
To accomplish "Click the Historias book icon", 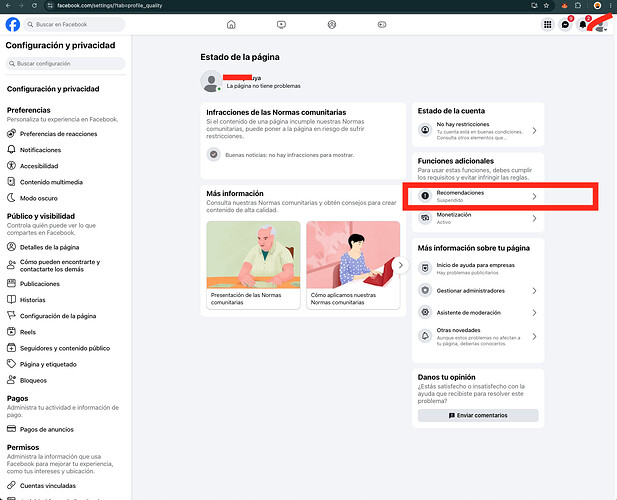I will pos(11,299).
